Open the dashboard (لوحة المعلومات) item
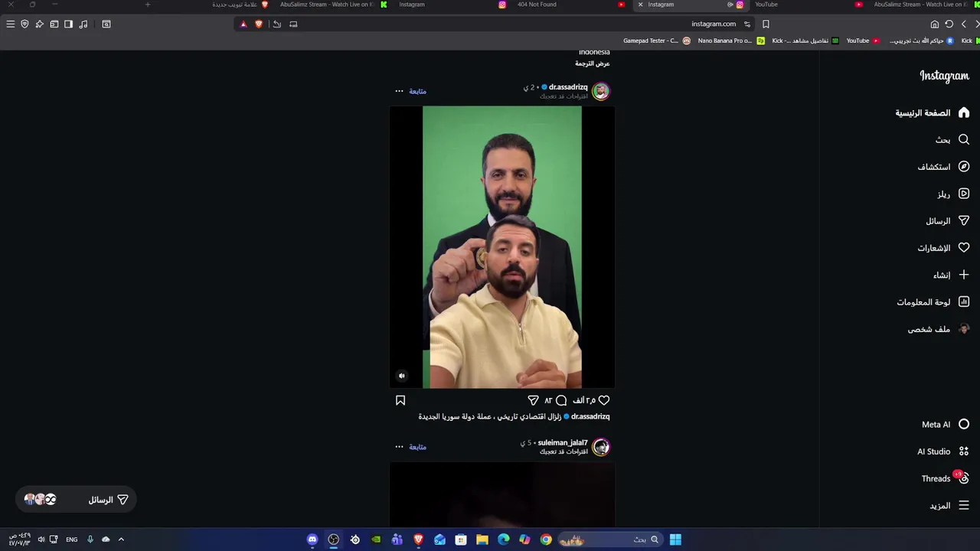 933,302
